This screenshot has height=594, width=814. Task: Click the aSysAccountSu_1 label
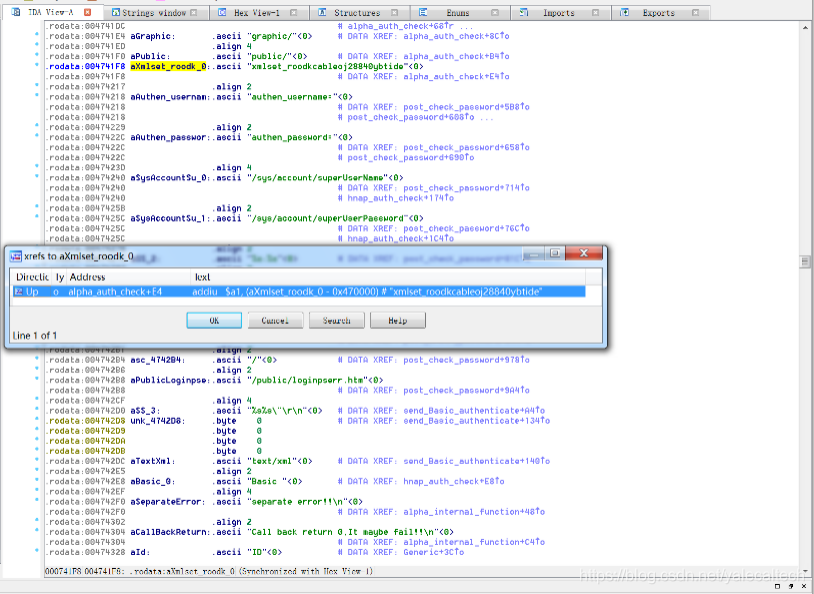pos(171,218)
